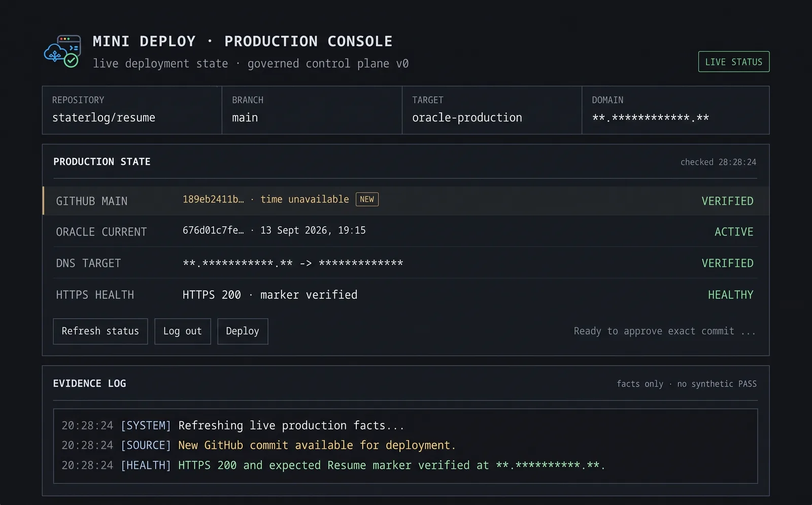Click the Refresh status button
The image size is (812, 505).
click(x=100, y=331)
